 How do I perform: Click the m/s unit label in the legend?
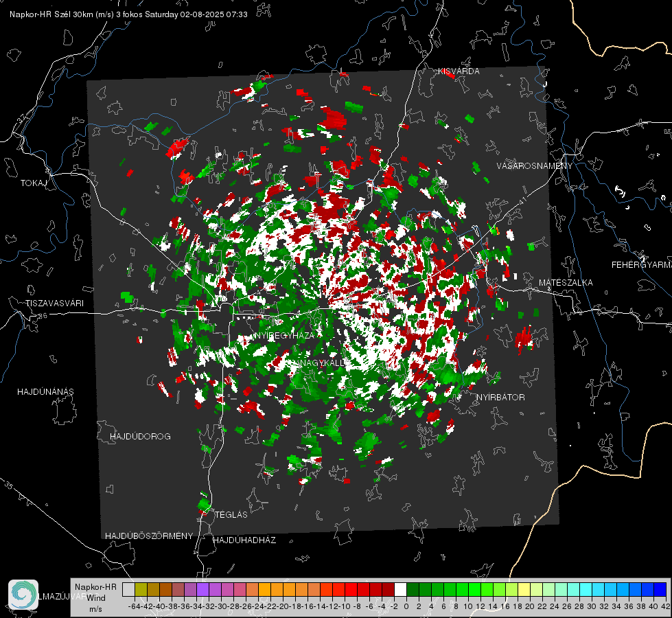(x=95, y=609)
